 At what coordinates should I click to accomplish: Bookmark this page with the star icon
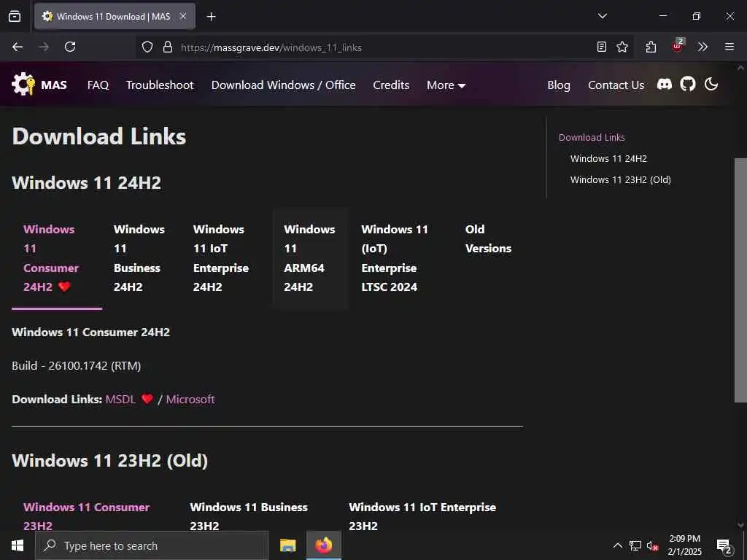622,47
